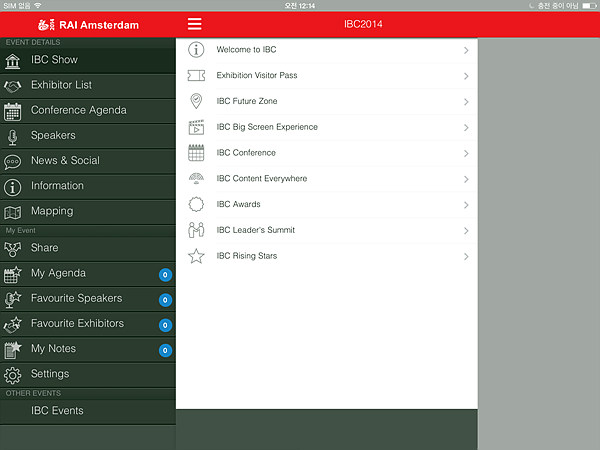600x450 pixels.
Task: Click the Welcome to IBC info icon
Action: point(196,50)
